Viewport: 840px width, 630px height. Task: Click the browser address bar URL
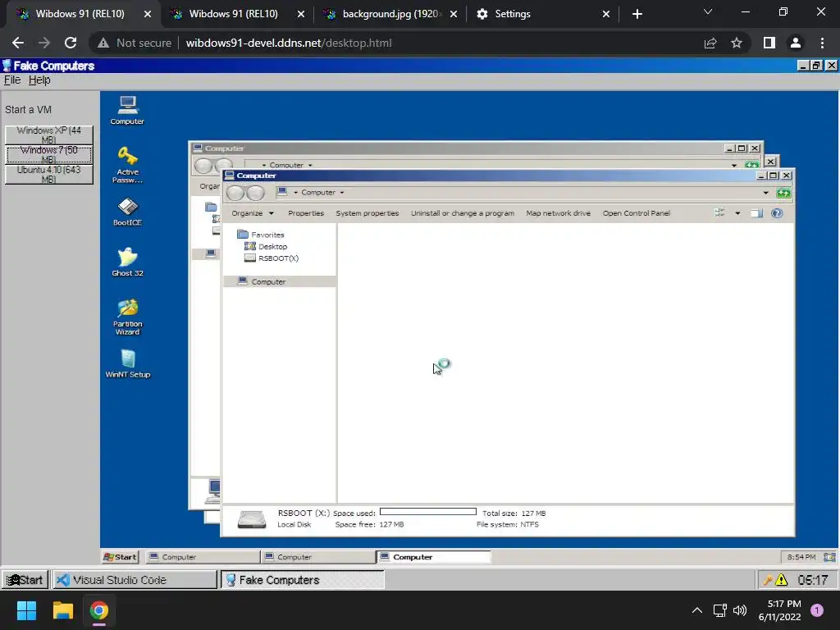click(x=288, y=43)
